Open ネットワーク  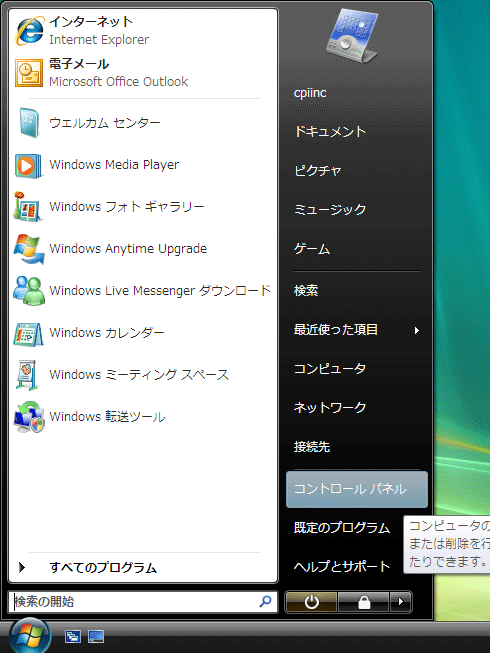pyautogui.click(x=330, y=408)
